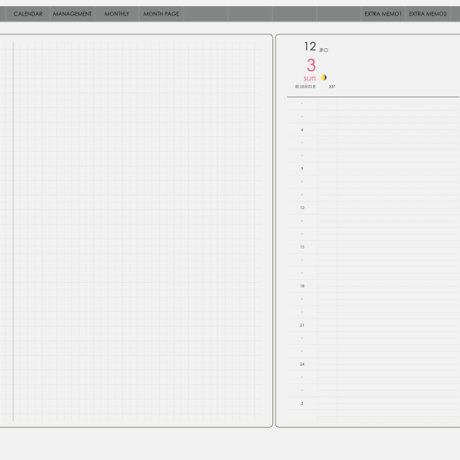Select the 15 hour marker in schedule
Viewport: 460px width, 460px height.
(302, 247)
